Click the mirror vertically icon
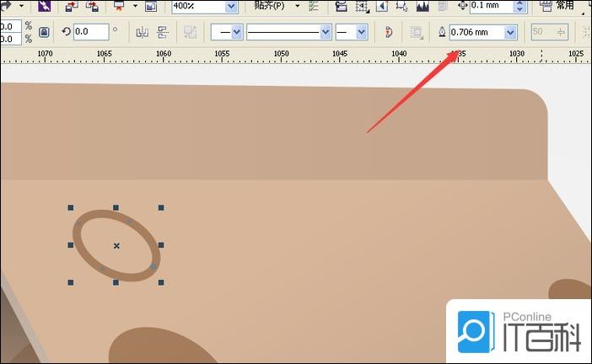Image resolution: width=592 pixels, height=364 pixels. click(x=163, y=32)
